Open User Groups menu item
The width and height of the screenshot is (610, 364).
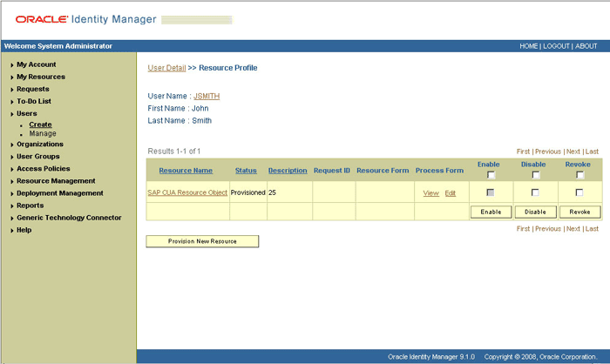pos(38,157)
